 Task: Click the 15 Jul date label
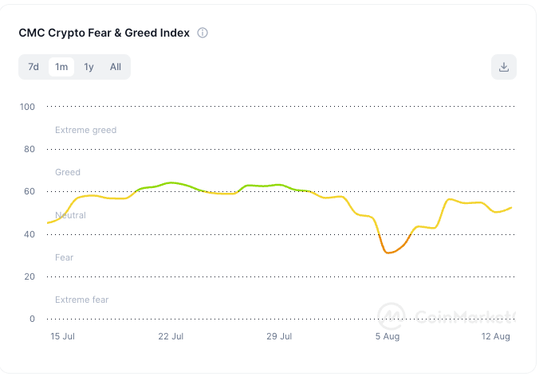[62, 336]
